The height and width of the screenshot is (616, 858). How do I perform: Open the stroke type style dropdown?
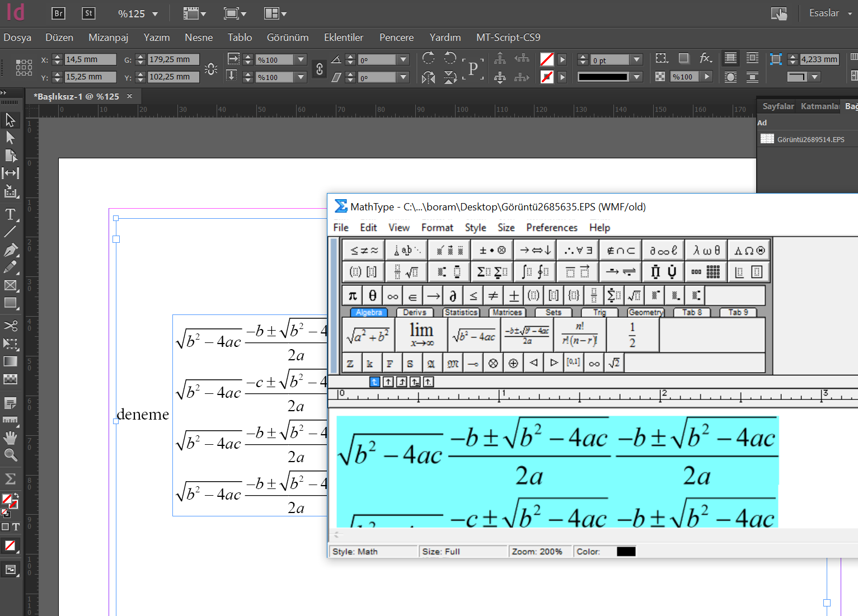[x=637, y=77]
